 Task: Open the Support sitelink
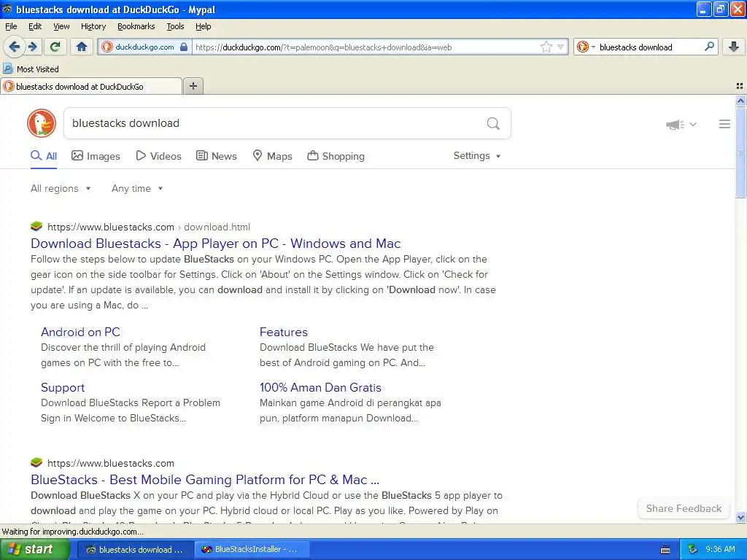63,388
